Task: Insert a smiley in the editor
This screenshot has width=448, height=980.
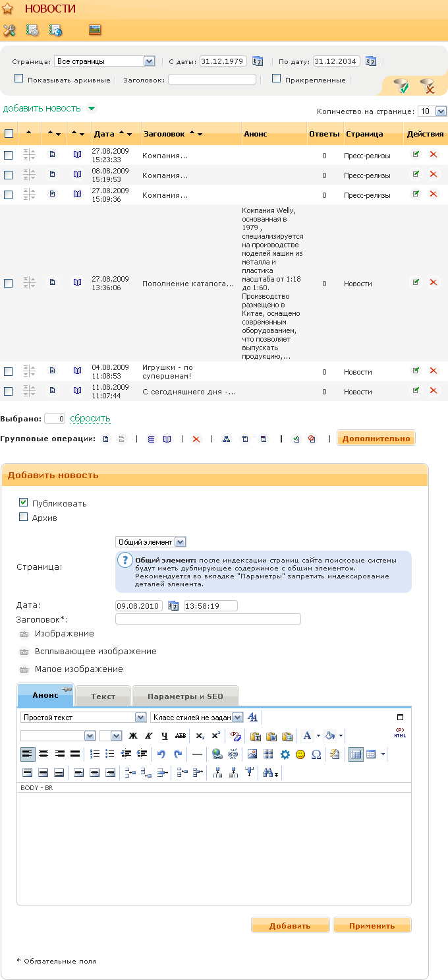Action: (x=300, y=754)
